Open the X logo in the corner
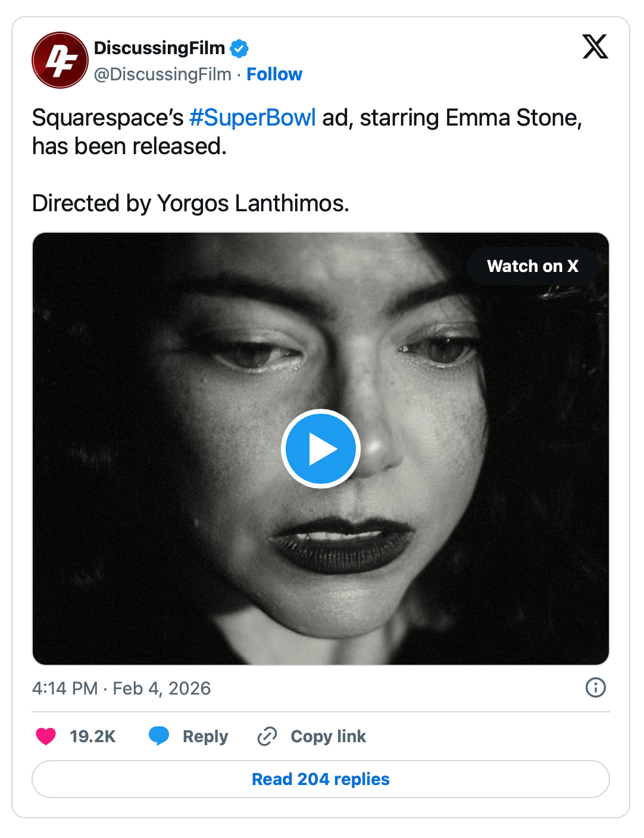Screen dimensions: 644x838 click(595, 47)
